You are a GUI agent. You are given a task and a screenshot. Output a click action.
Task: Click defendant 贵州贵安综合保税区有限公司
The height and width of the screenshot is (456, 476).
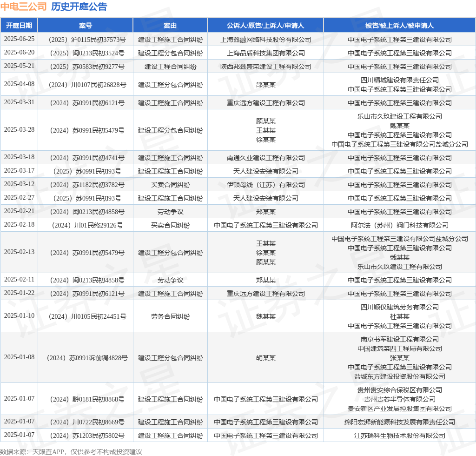[x=399, y=390]
